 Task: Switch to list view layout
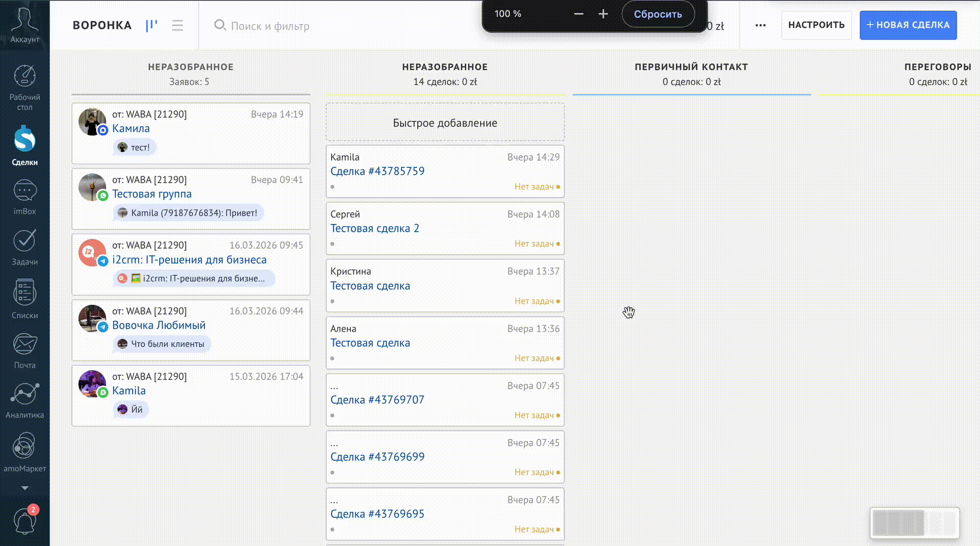tap(177, 25)
